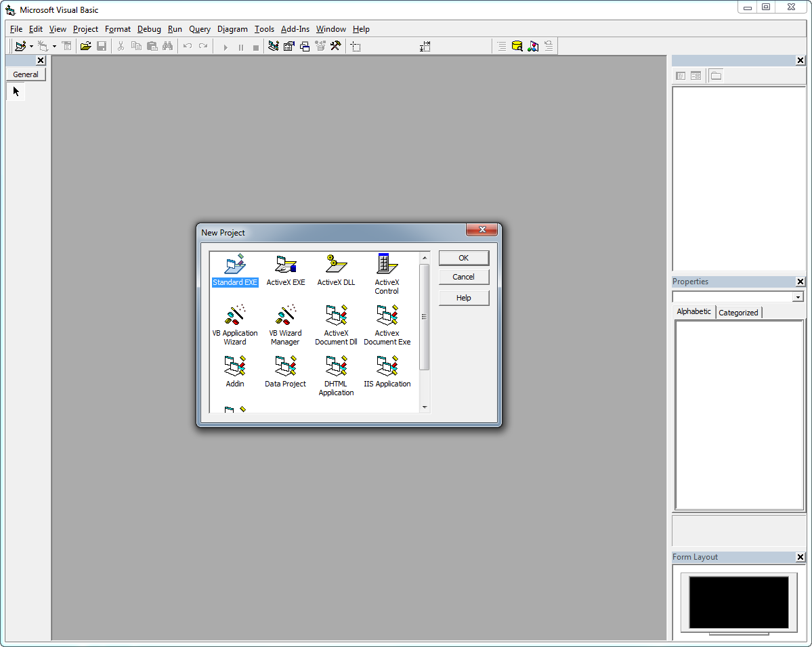Click the Undo arrow icon
Image resolution: width=812 pixels, height=647 pixels.
188,46
